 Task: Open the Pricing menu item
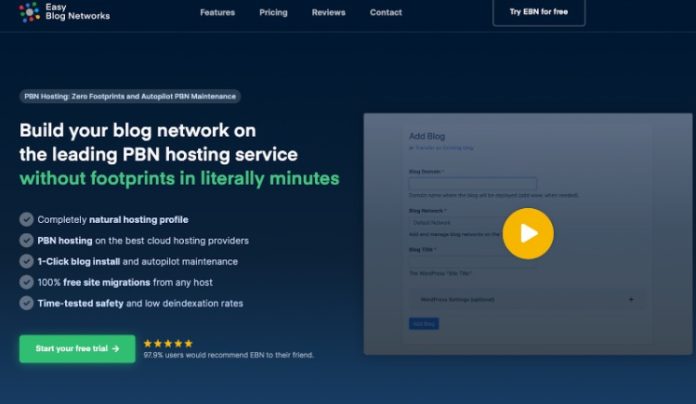pos(273,13)
